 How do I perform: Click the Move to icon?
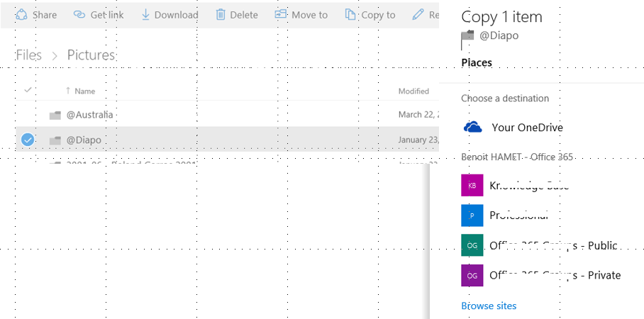point(282,14)
